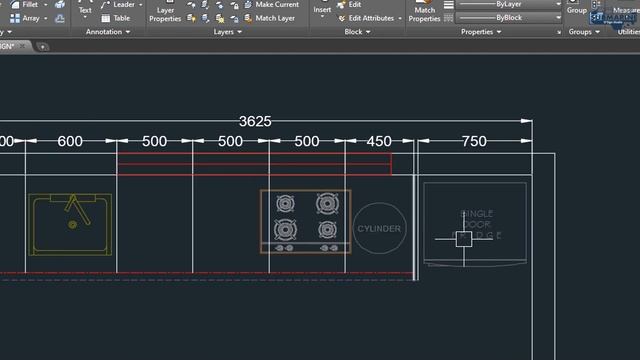Open Fillet dropdown arrow

click(45, 4)
